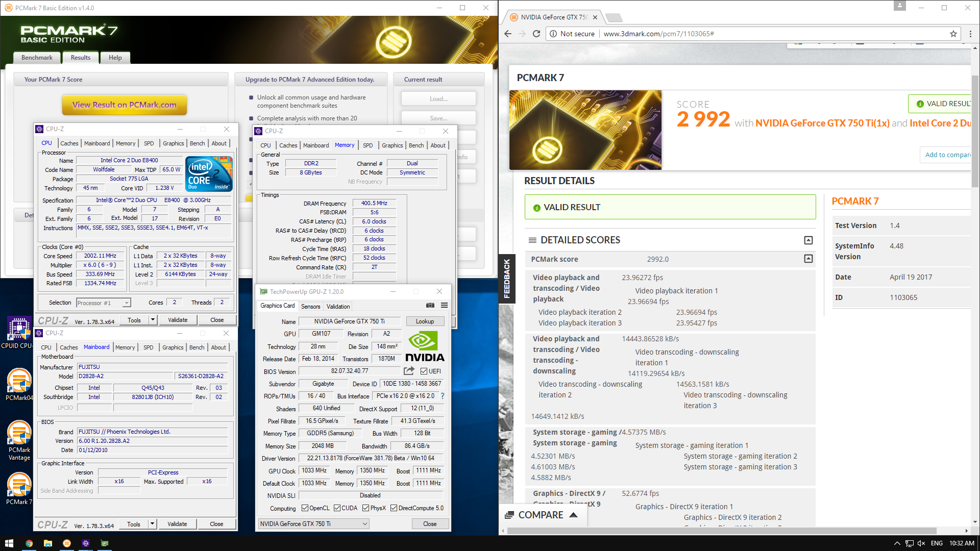The width and height of the screenshot is (980, 551).
Task: Click the CPU-Z icon in the taskbar
Action: pyautogui.click(x=86, y=543)
